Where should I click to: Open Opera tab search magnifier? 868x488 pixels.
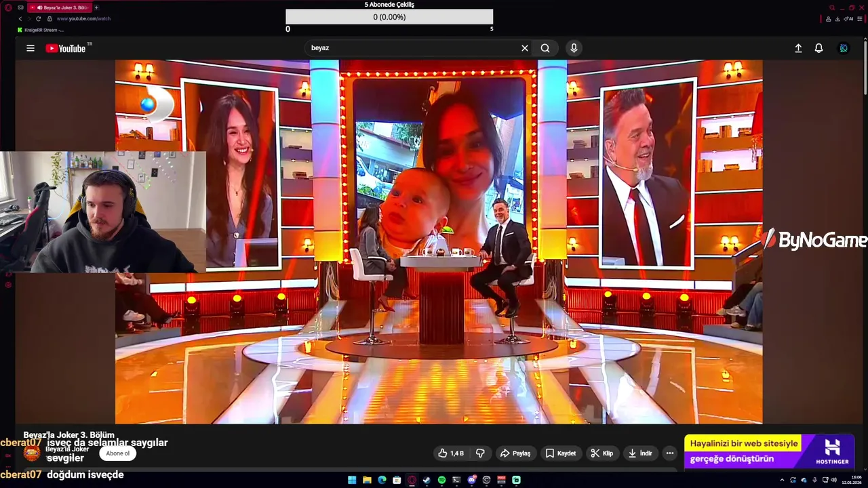tap(832, 7)
